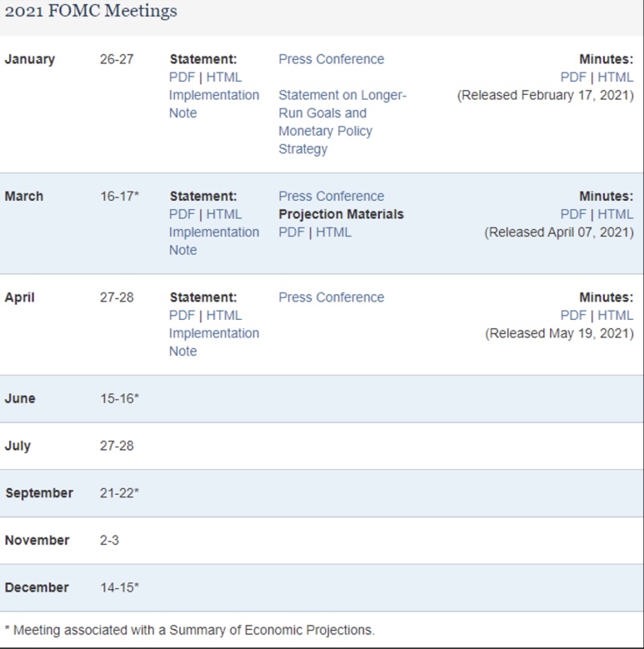Image resolution: width=644 pixels, height=649 pixels.
Task: Click Released May 19, 2021 text
Action: tap(560, 333)
